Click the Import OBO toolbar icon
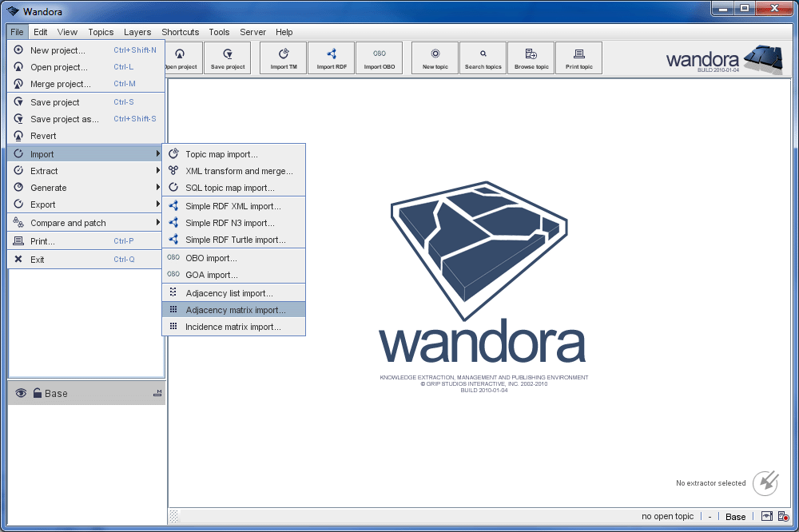Screen dimensions: 799x532 (x=380, y=58)
